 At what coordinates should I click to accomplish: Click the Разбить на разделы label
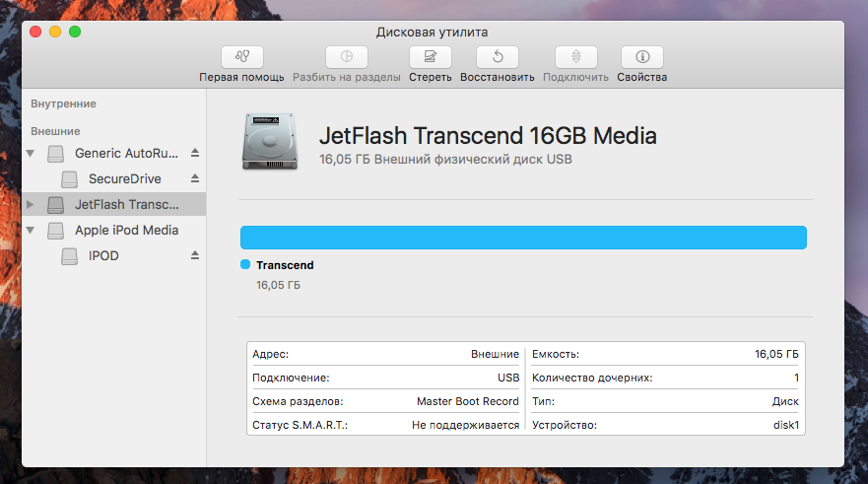(347, 77)
